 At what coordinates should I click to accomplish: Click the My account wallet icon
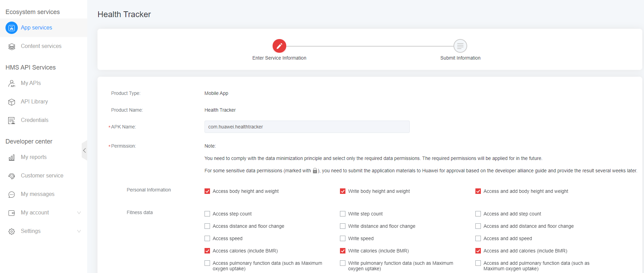pos(12,213)
